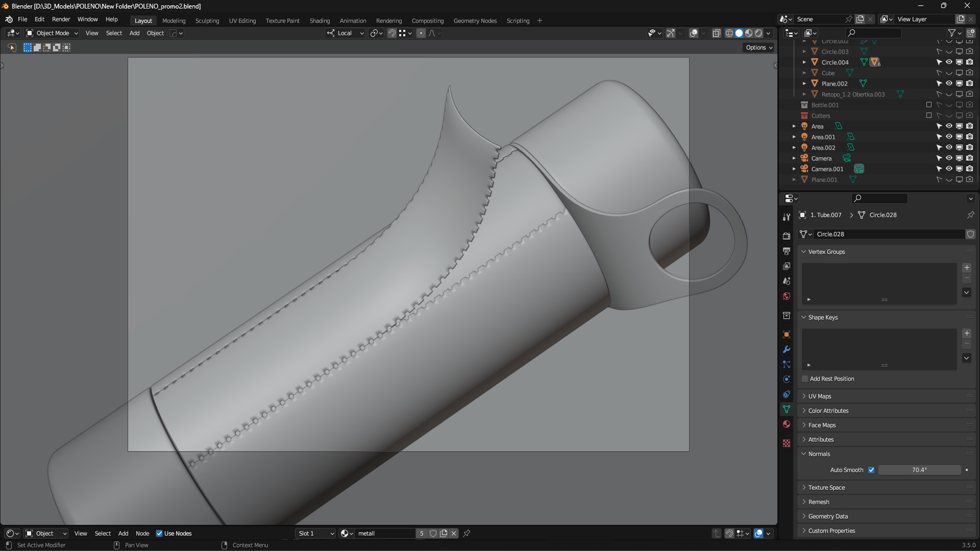Switch to the Shading workspace tab
The image size is (980, 551).
pyautogui.click(x=320, y=21)
